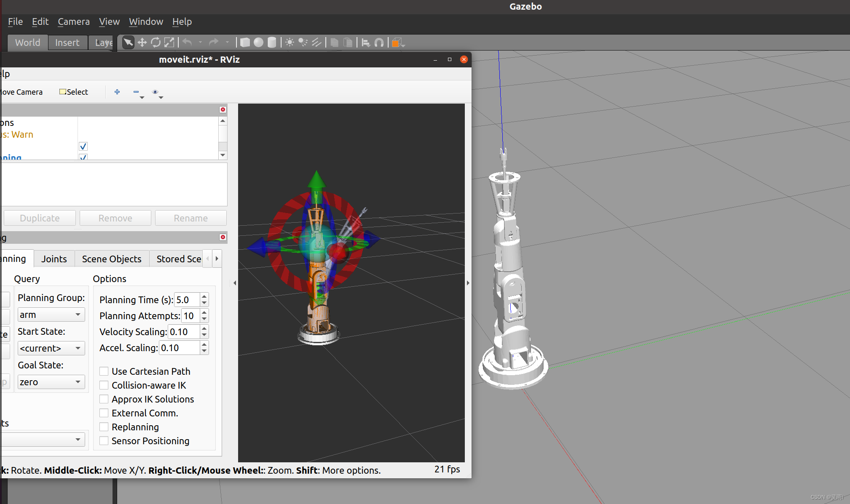The height and width of the screenshot is (504, 850).
Task: Add a new display panel in RViz
Action: coord(117,92)
